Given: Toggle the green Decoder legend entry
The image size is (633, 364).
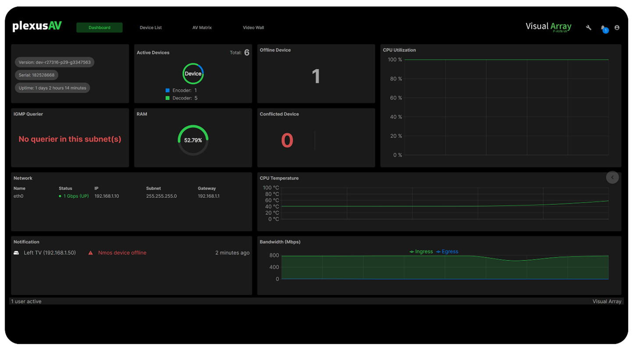Looking at the screenshot, I should (181, 98).
